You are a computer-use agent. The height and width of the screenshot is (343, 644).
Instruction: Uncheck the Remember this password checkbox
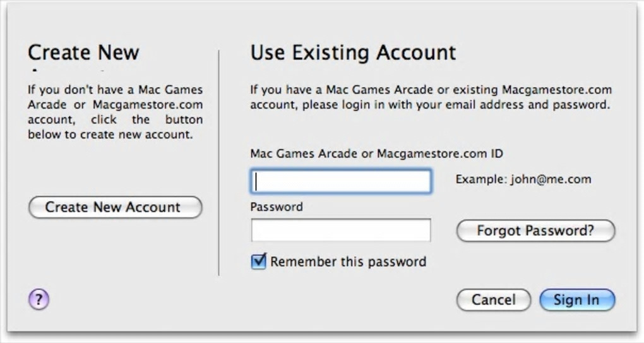(259, 262)
